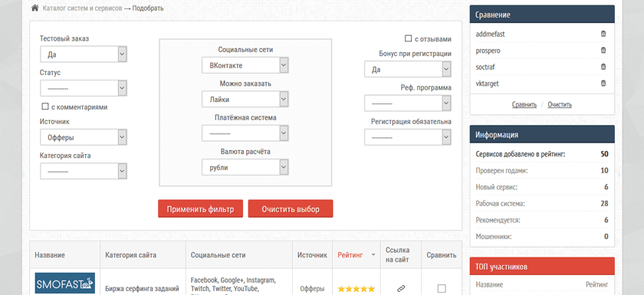Screen dimensions: 644x295
Task: Click the Очистить link in comparison panel
Action: click(x=560, y=105)
